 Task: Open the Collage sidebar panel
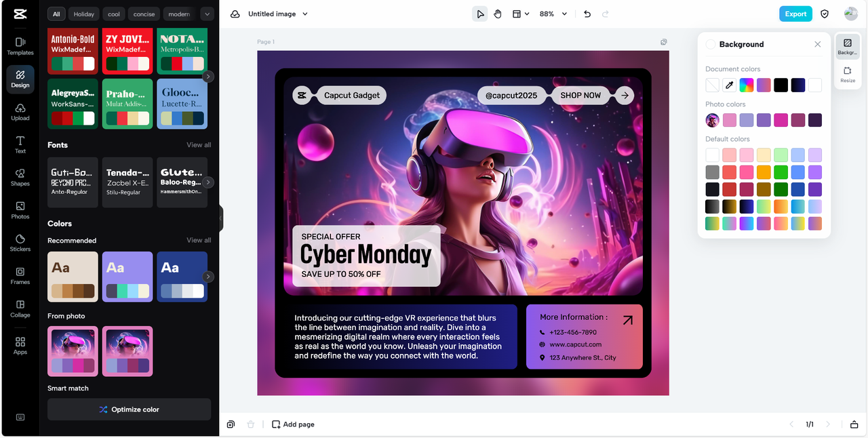pyautogui.click(x=20, y=308)
